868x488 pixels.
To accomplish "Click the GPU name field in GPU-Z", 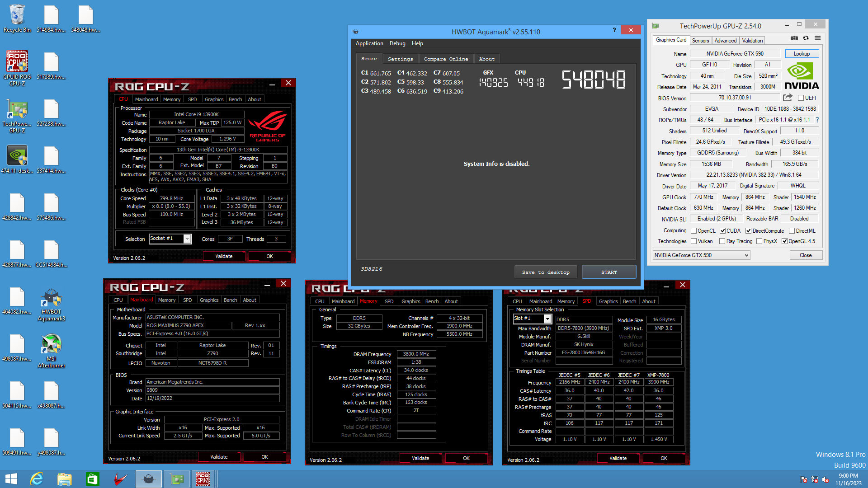I will point(735,54).
